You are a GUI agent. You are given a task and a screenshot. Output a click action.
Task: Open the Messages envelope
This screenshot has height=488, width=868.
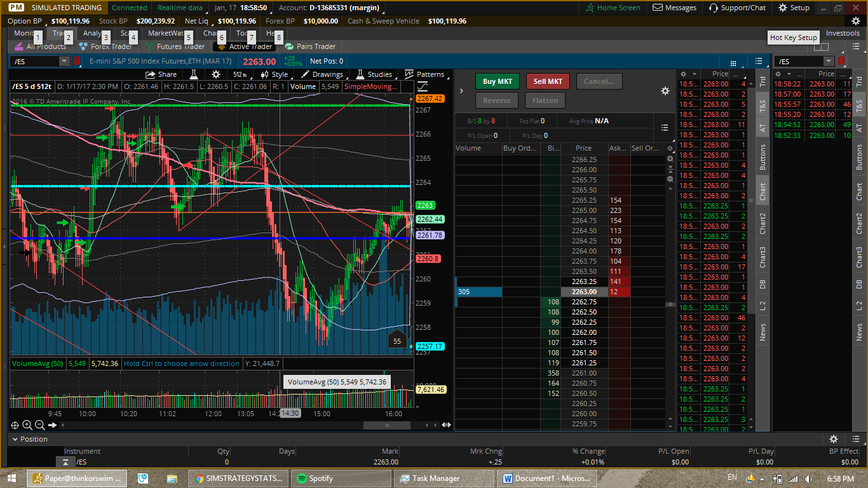click(x=675, y=8)
